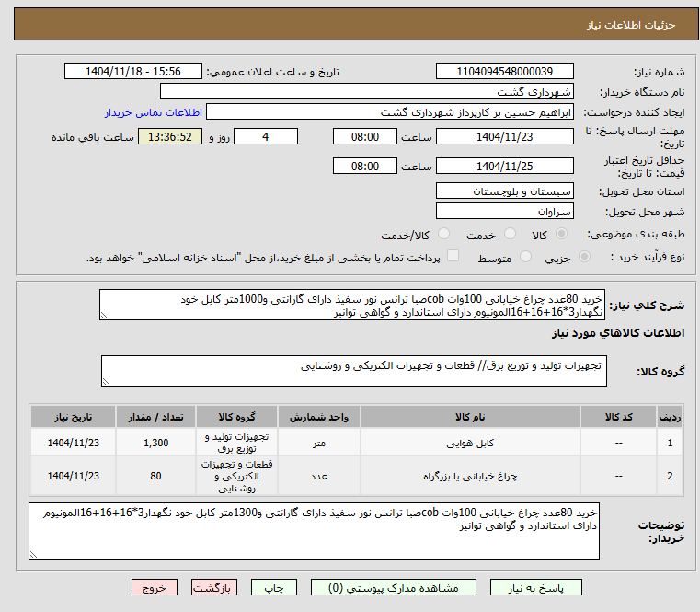Click the پاسخ به نیاز button
The height and width of the screenshot is (612, 700).
coord(535,587)
